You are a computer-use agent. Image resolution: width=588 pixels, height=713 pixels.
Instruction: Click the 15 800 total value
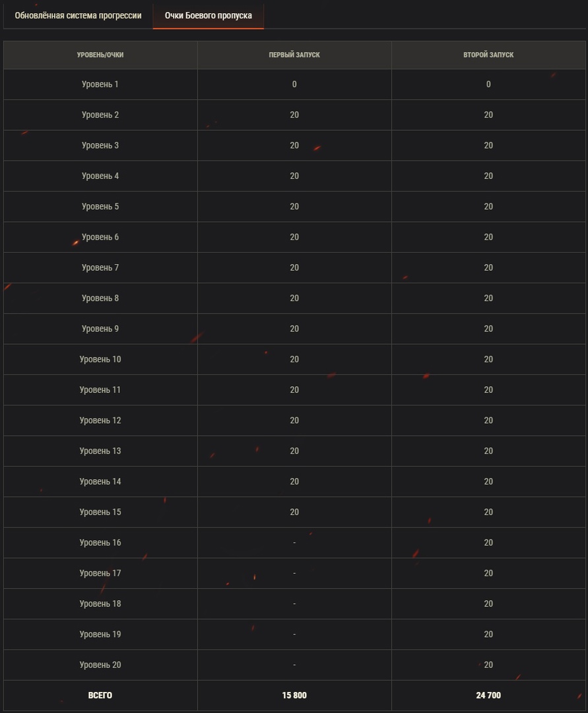click(294, 695)
